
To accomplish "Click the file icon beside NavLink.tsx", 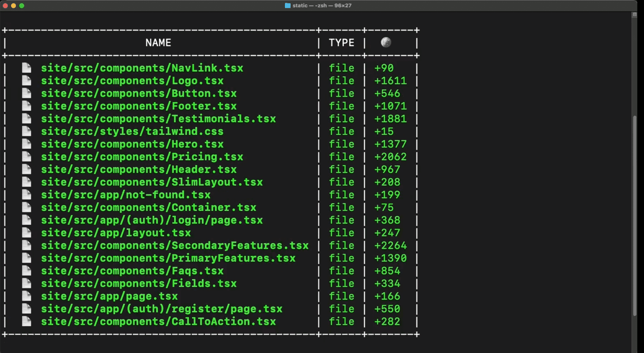I will (x=26, y=68).
